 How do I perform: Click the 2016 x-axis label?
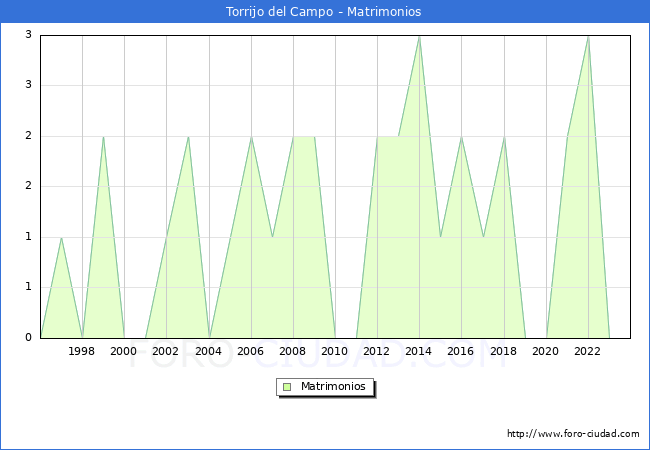tap(461, 351)
